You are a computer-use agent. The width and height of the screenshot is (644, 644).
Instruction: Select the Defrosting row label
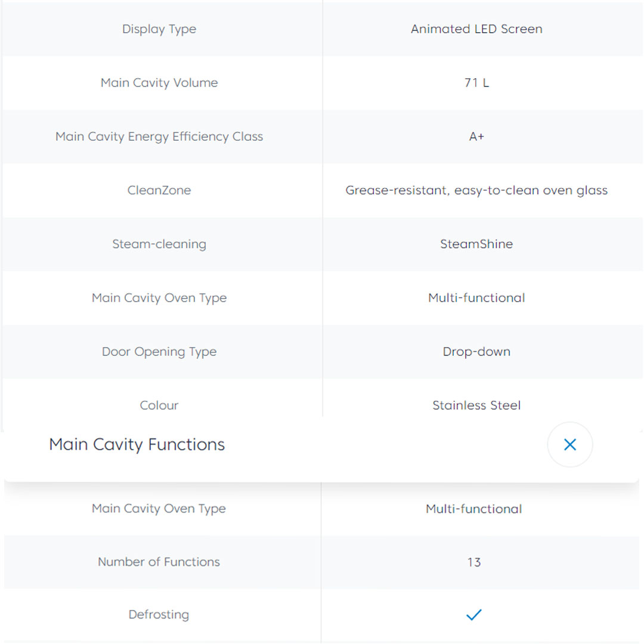click(x=159, y=615)
